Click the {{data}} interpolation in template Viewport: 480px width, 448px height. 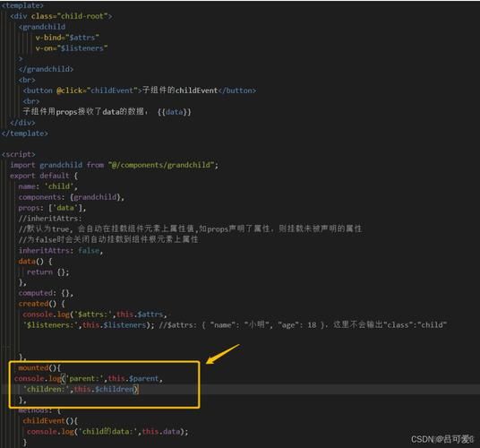click(175, 112)
